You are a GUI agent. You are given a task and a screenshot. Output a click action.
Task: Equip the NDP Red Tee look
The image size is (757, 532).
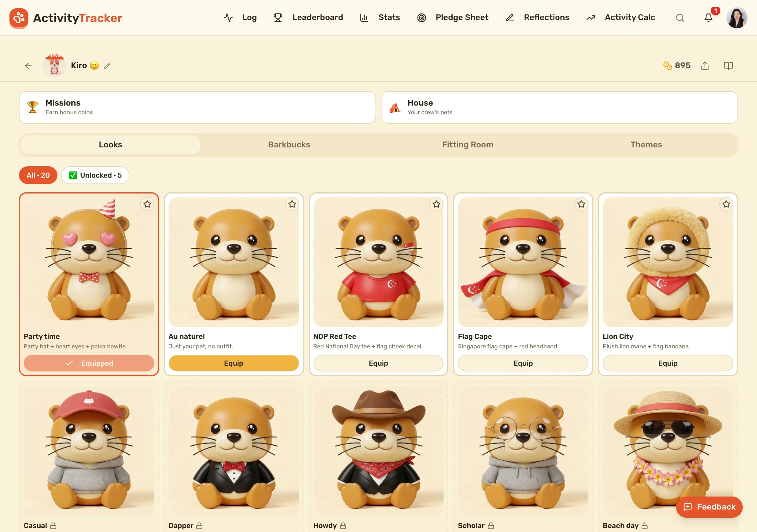click(x=378, y=363)
